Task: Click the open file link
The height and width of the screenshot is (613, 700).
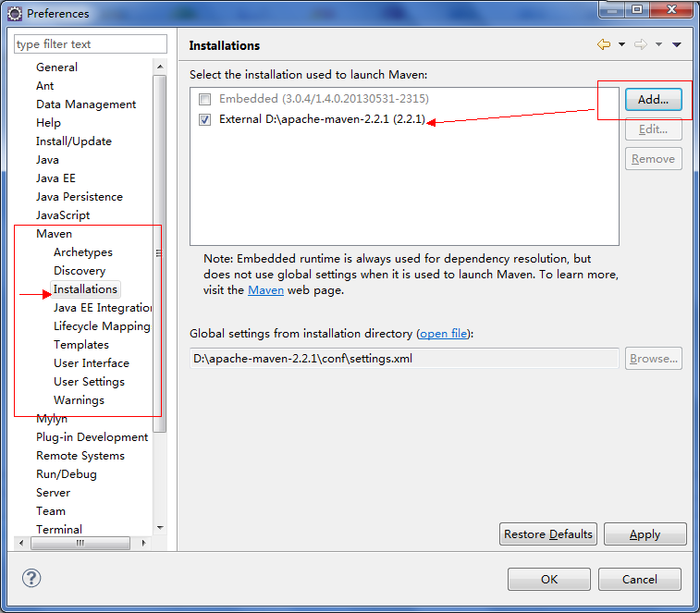Action: [444, 334]
